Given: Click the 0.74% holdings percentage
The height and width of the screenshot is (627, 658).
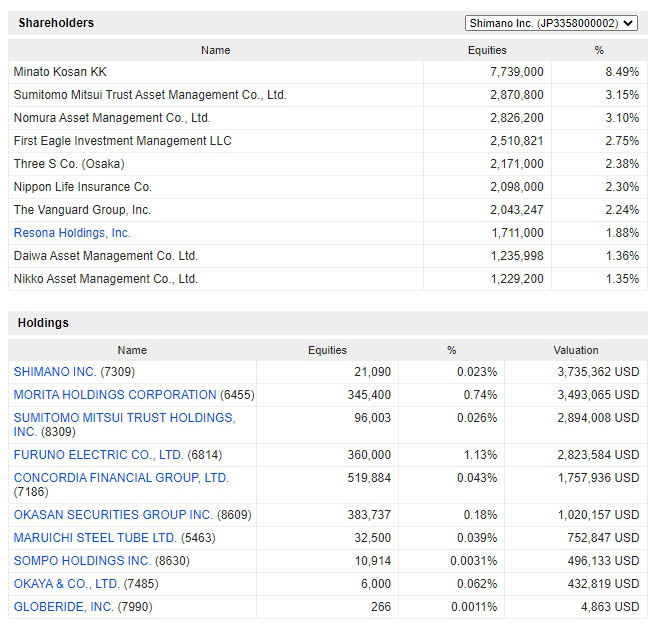Looking at the screenshot, I should click(x=480, y=395).
